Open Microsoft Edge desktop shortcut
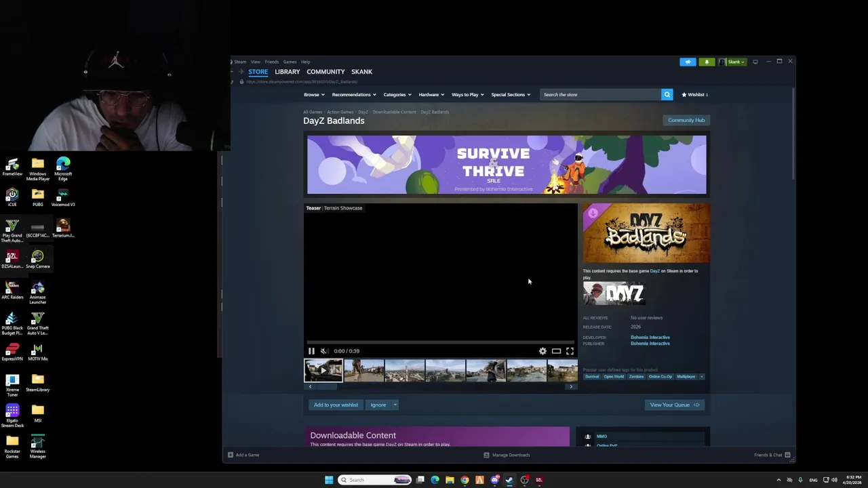This screenshot has height=488, width=868. point(63,169)
